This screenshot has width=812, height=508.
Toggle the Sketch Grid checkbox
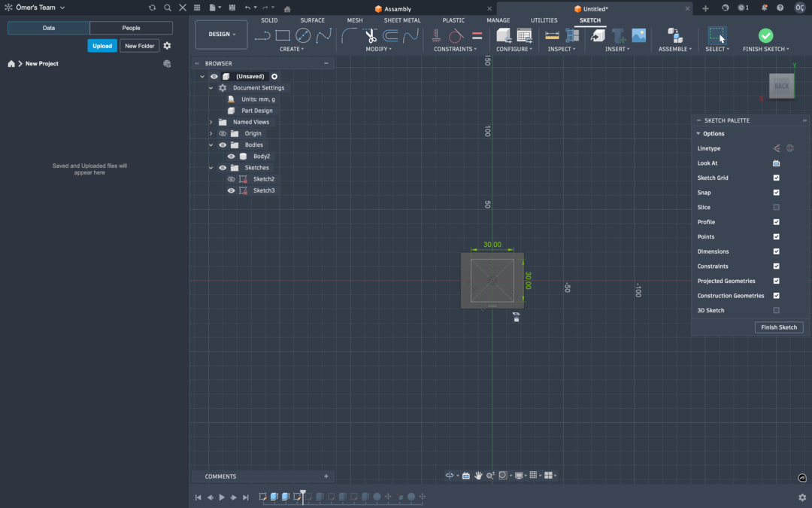tap(776, 178)
